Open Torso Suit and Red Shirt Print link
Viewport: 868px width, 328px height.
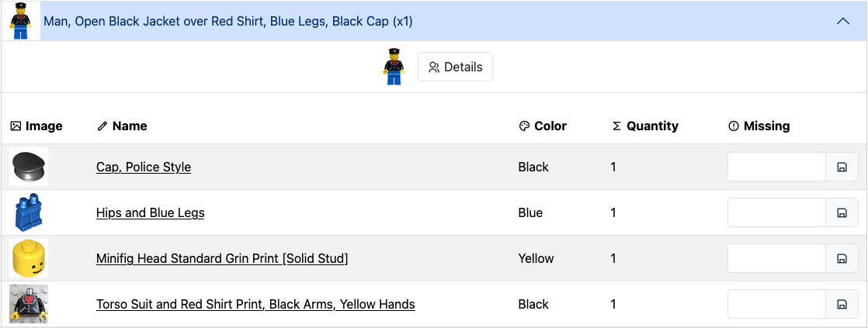click(255, 304)
